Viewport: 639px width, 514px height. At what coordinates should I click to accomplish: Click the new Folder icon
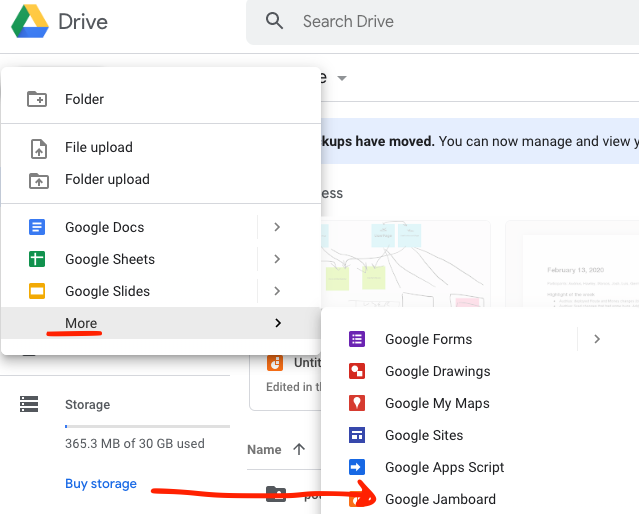tap(37, 99)
